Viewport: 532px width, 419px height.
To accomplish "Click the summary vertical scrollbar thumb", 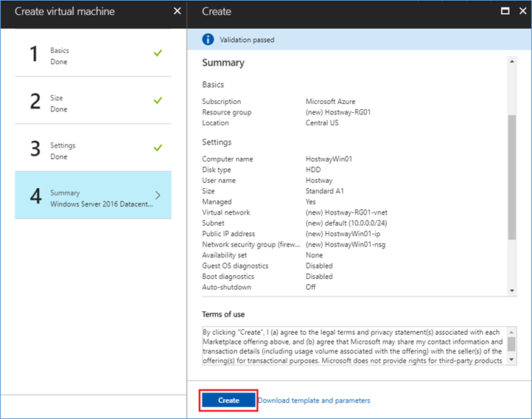I will pos(512,177).
